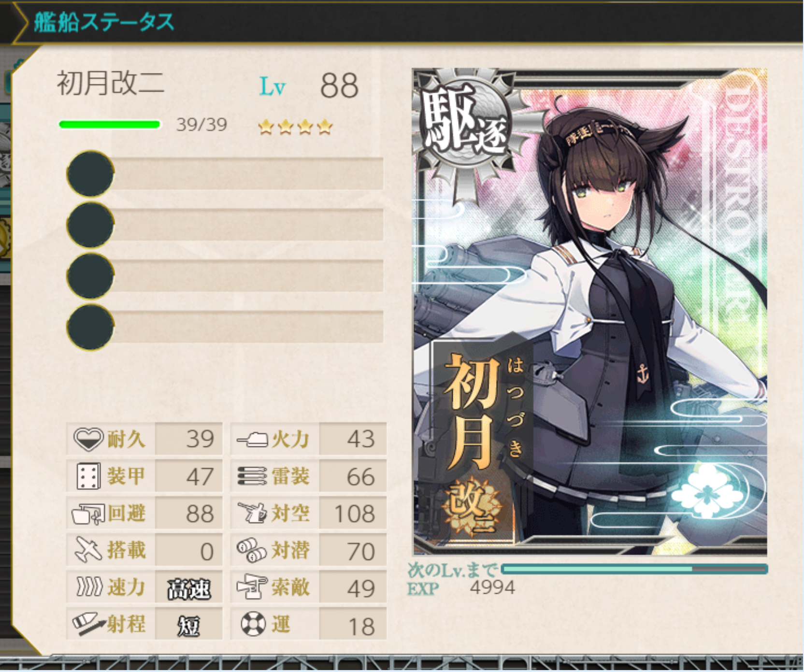This screenshot has width=804, height=672.
Task: Click the speed arrows icon beside 速力
Action: 89,587
